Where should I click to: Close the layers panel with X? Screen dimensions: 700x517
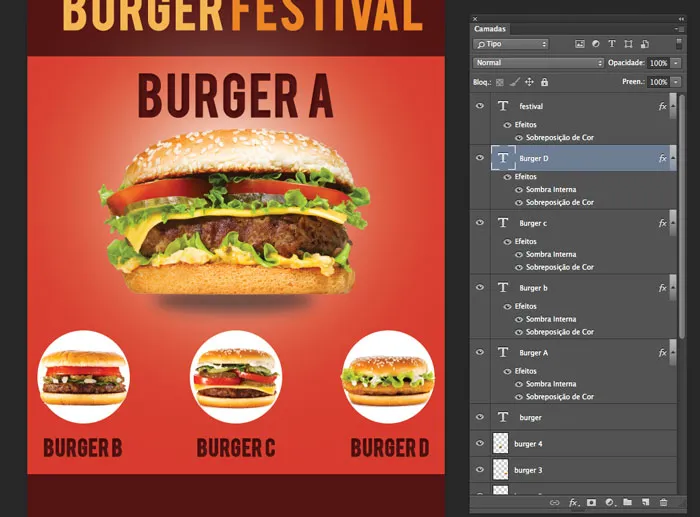click(475, 19)
